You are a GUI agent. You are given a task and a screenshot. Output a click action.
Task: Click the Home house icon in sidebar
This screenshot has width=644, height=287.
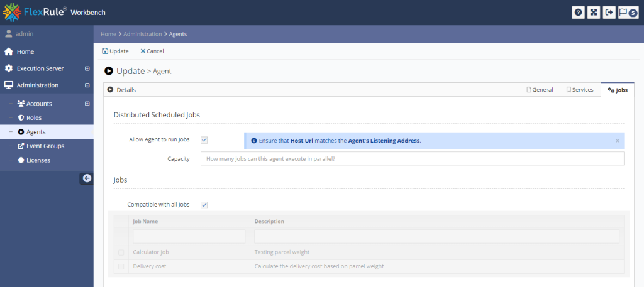(x=9, y=51)
